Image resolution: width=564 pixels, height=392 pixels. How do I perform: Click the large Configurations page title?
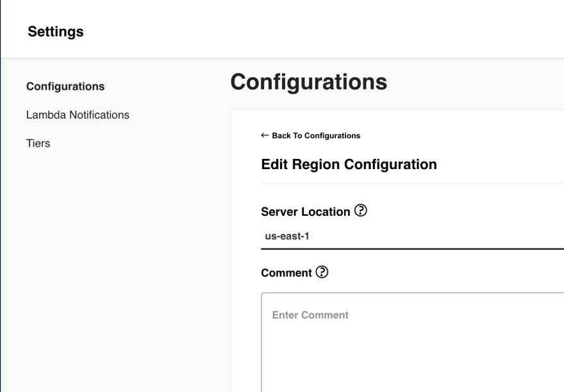[309, 82]
